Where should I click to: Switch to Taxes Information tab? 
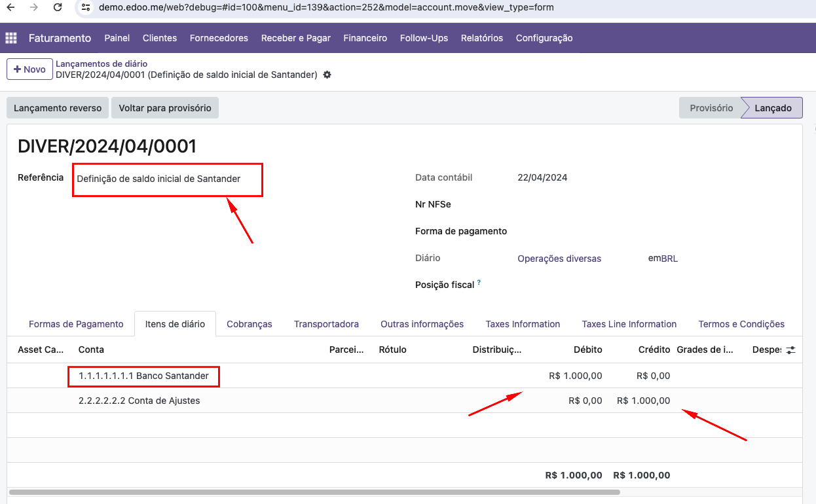(523, 324)
